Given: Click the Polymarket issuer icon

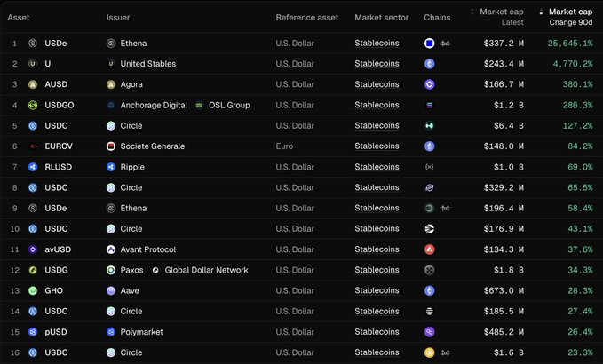Looking at the screenshot, I should coord(111,332).
